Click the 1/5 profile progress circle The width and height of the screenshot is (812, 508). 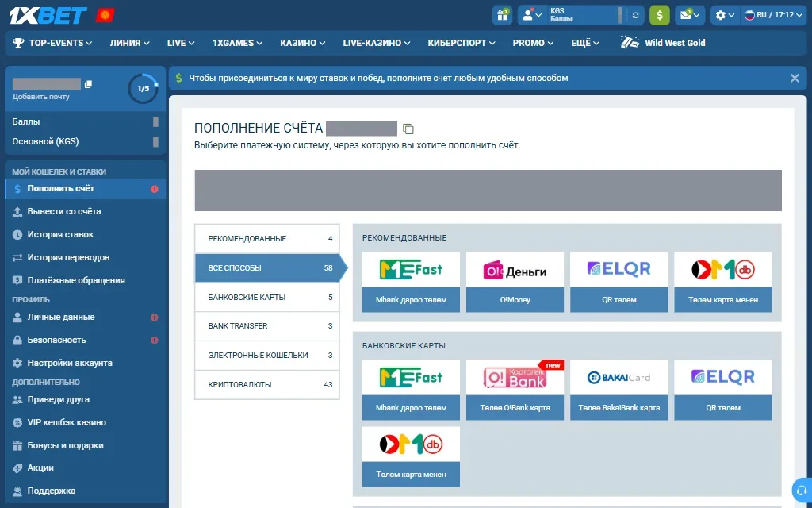(x=143, y=89)
